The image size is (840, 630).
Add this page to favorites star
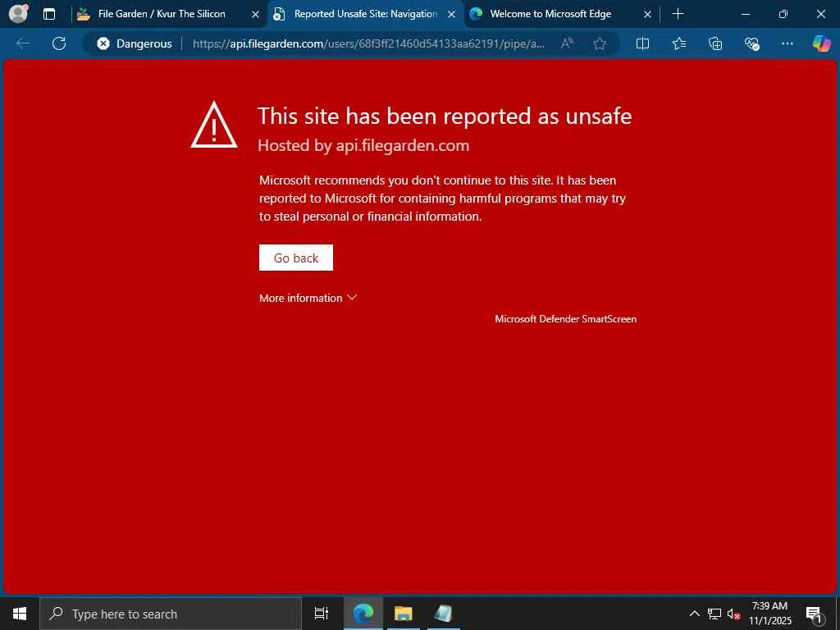600,43
